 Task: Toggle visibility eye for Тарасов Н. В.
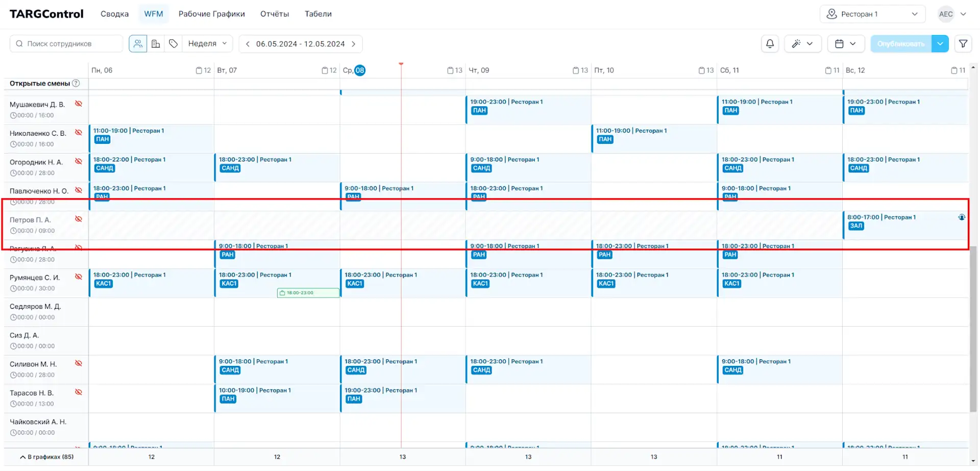coord(79,392)
